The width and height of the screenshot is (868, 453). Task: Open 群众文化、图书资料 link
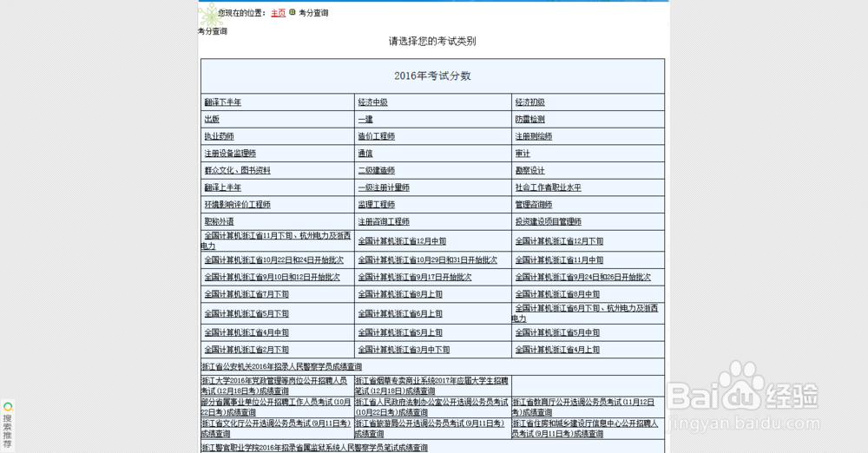point(238,171)
